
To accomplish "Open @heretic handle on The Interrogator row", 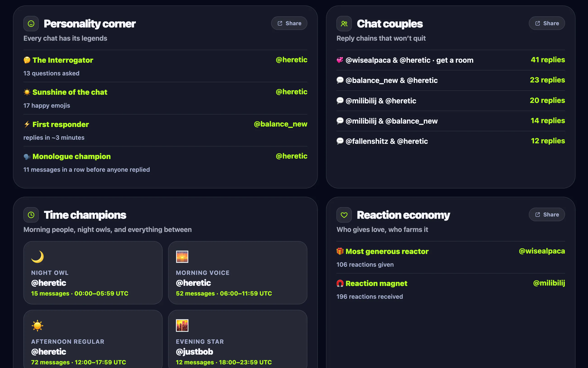I will 292,60.
